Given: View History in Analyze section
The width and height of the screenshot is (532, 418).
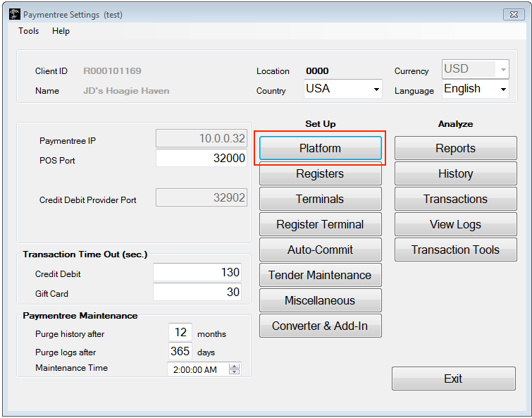Looking at the screenshot, I should point(455,173).
